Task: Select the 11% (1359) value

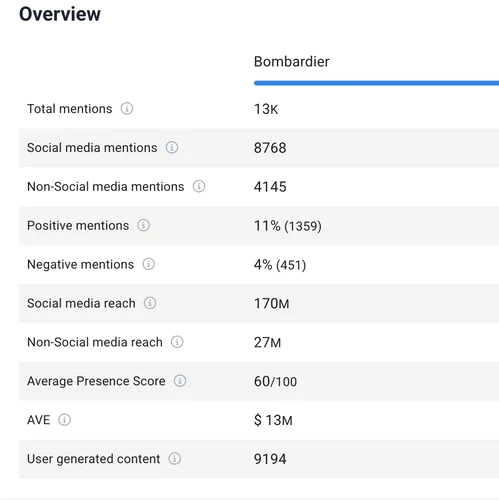Action: point(288,226)
